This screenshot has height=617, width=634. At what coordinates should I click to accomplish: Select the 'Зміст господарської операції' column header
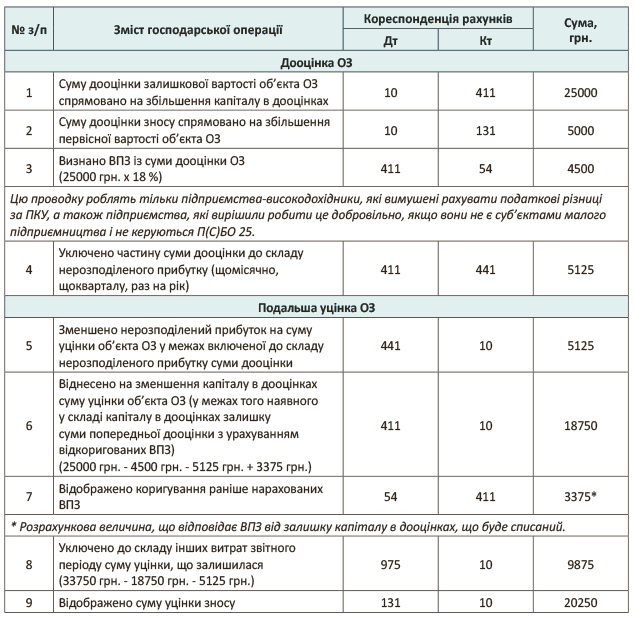[198, 29]
